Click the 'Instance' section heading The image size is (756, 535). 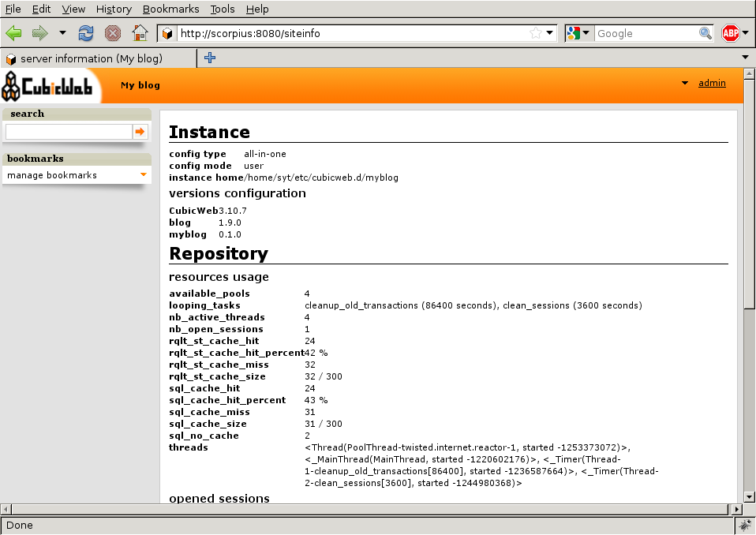pyautogui.click(x=209, y=132)
